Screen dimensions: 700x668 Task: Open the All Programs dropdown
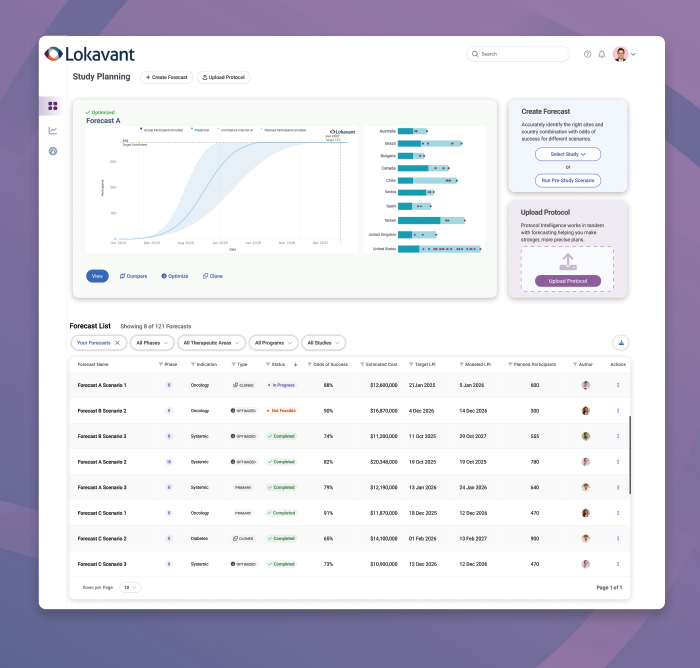coord(273,343)
